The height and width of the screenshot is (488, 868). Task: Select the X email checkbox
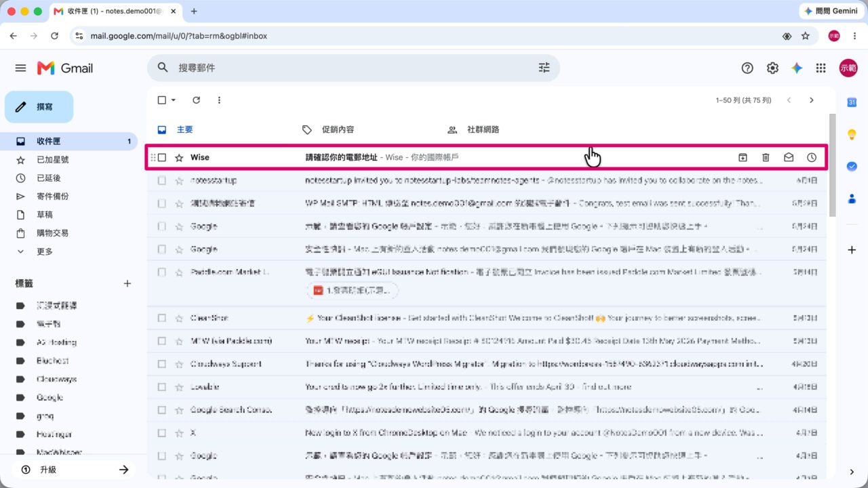[161, 433]
